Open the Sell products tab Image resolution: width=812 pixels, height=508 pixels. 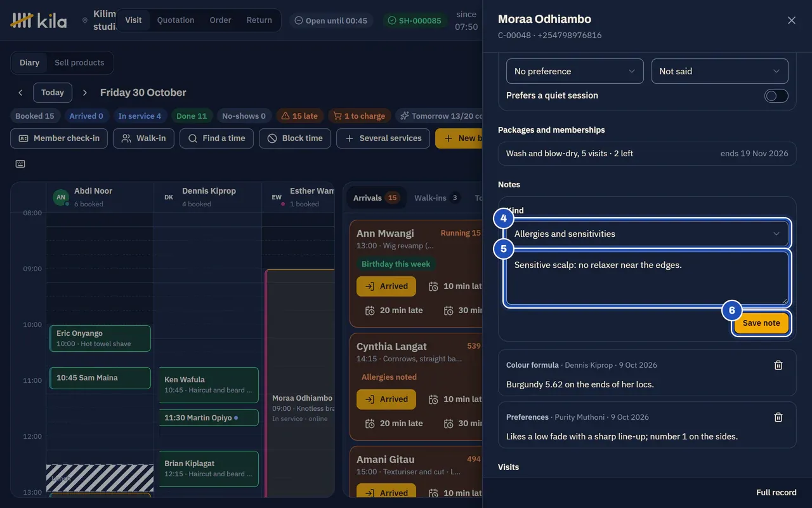79,63
